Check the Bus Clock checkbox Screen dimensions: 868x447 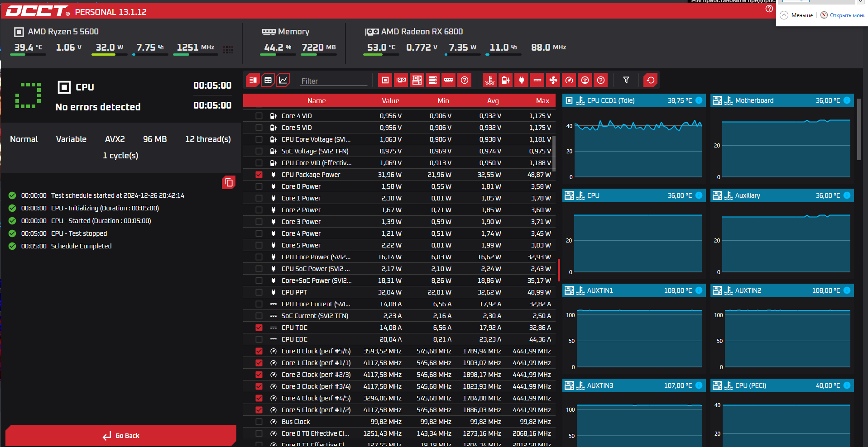[259, 422]
